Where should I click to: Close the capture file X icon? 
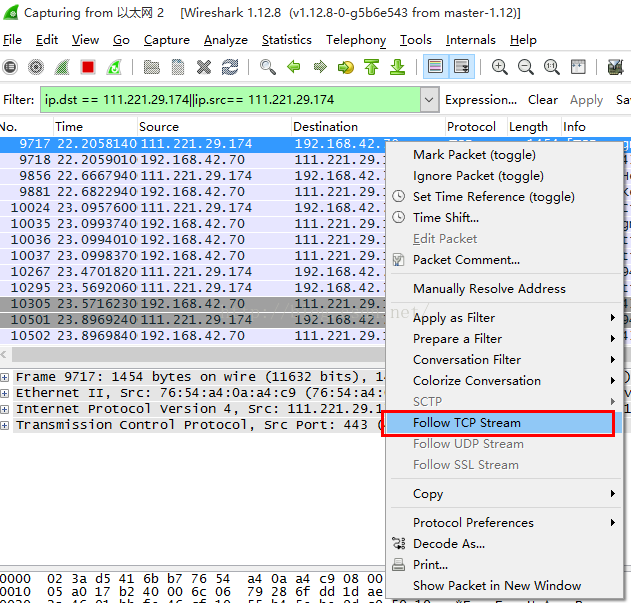point(204,67)
